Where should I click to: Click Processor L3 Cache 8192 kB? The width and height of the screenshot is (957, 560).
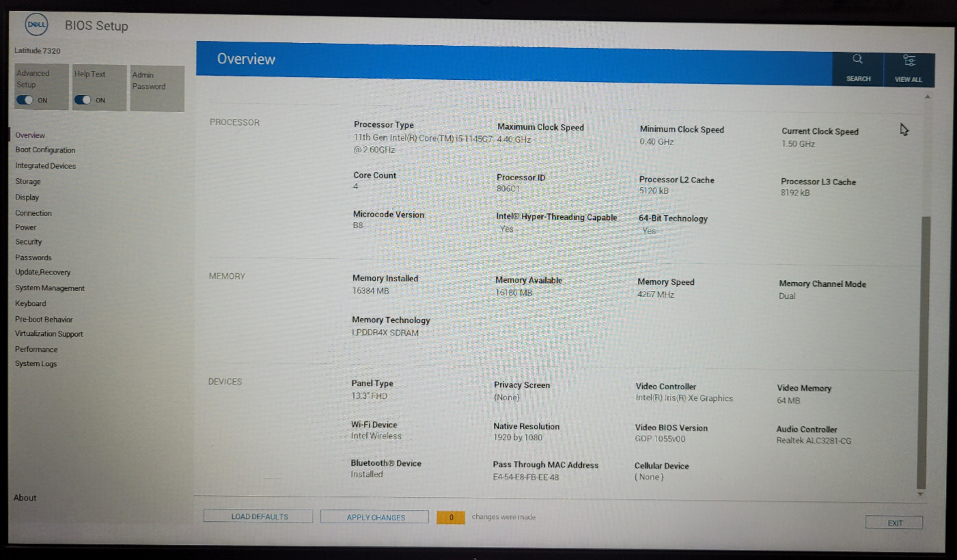click(x=796, y=193)
